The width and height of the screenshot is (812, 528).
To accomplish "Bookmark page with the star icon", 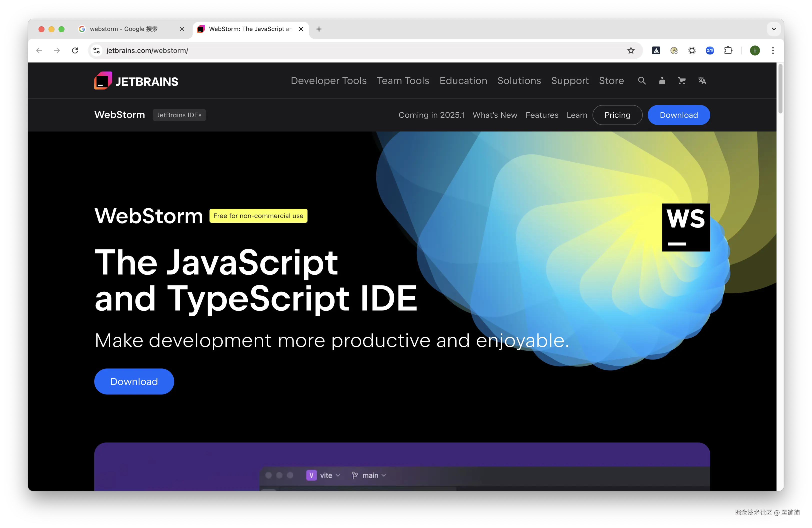I will point(631,50).
